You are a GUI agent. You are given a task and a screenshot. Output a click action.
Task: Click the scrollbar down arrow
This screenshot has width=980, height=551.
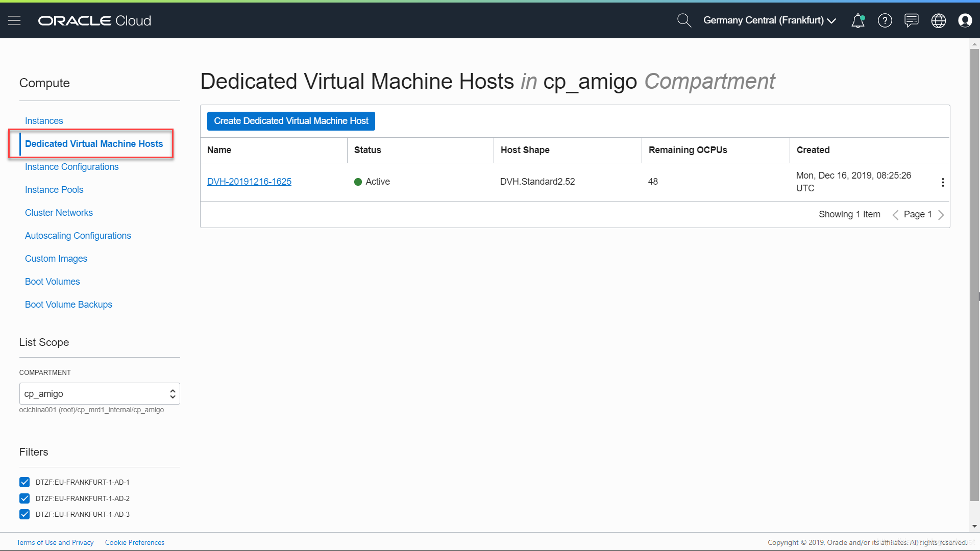pos(974,526)
